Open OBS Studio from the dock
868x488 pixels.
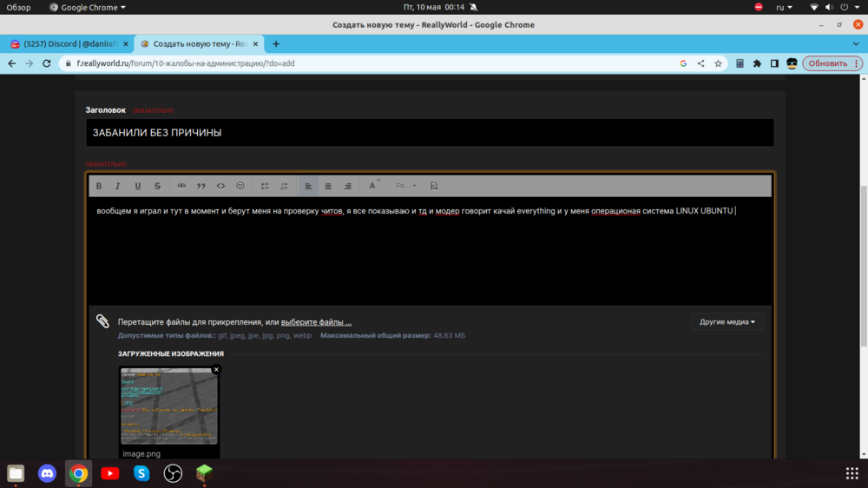coord(173,473)
